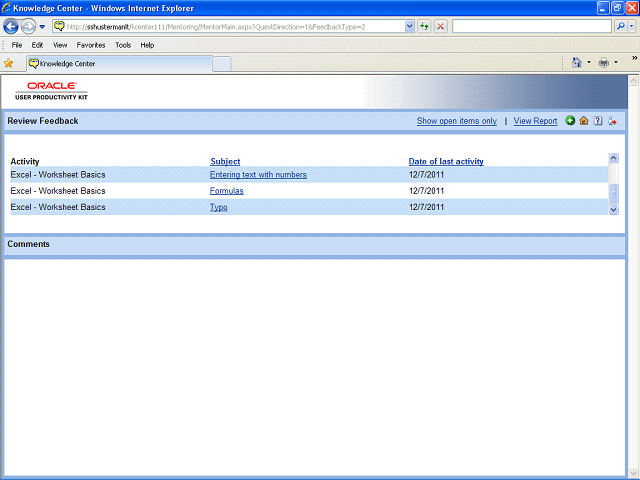
Task: Click the browser Home toolbar icon
Action: pos(576,62)
